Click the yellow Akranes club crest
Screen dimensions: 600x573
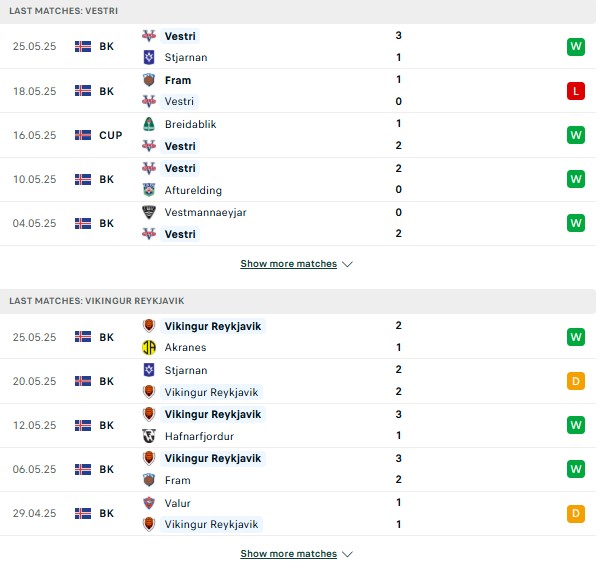[149, 347]
